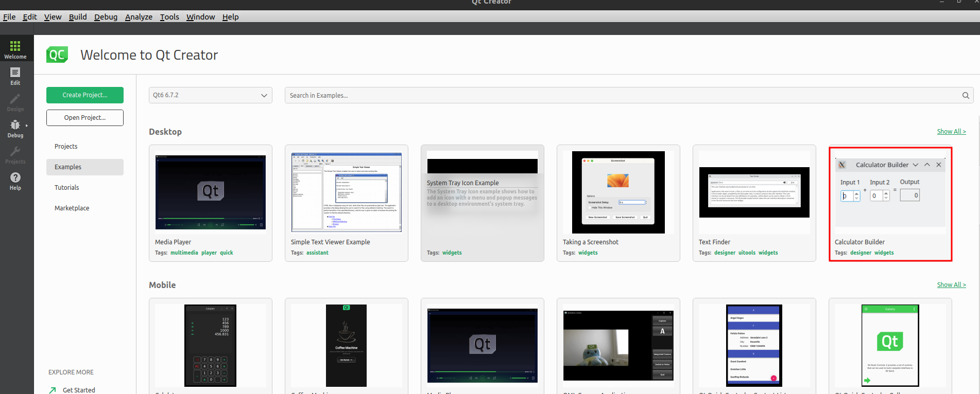Viewport: 980px width, 394px height.
Task: Click widgets tag under System Tray example
Action: click(452, 253)
